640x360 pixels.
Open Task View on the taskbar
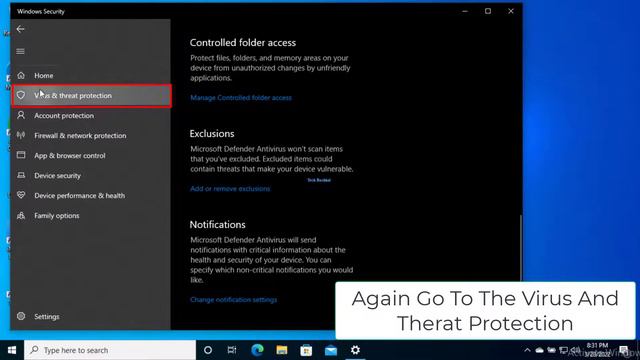tap(232, 350)
